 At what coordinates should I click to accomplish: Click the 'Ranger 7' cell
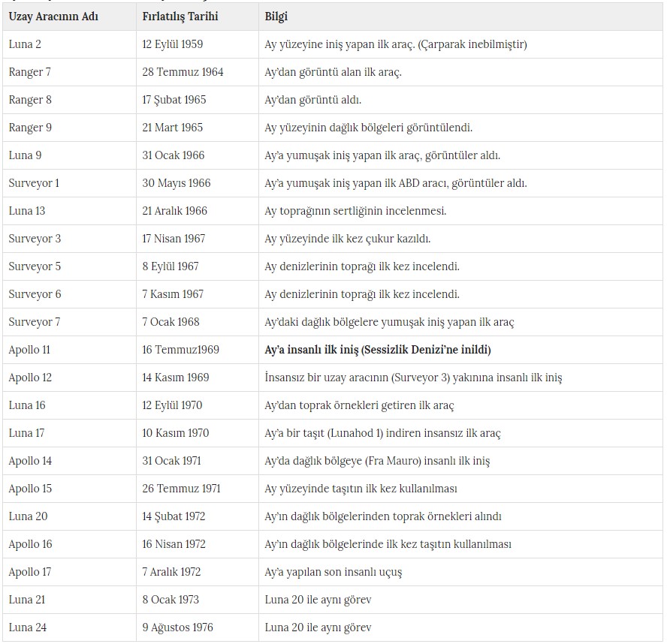30,72
